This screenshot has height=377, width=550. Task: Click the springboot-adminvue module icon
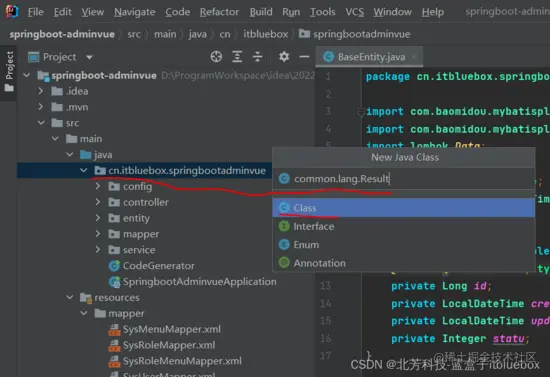coord(43,75)
